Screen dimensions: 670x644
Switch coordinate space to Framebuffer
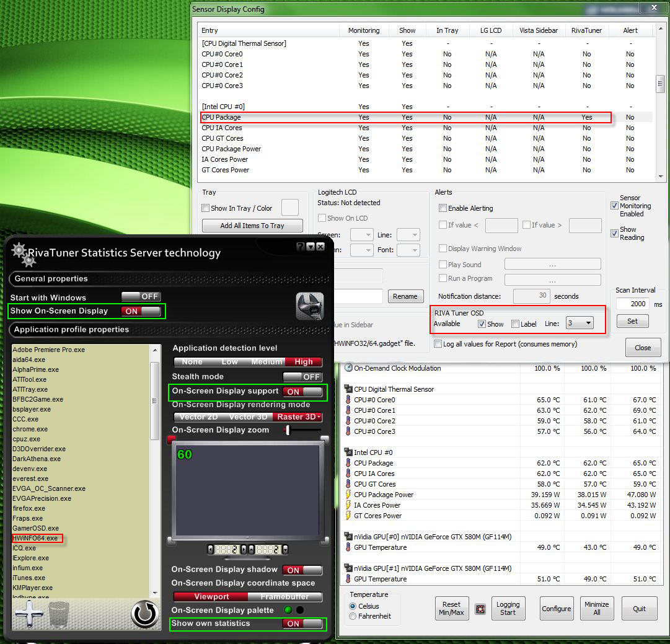coord(284,596)
